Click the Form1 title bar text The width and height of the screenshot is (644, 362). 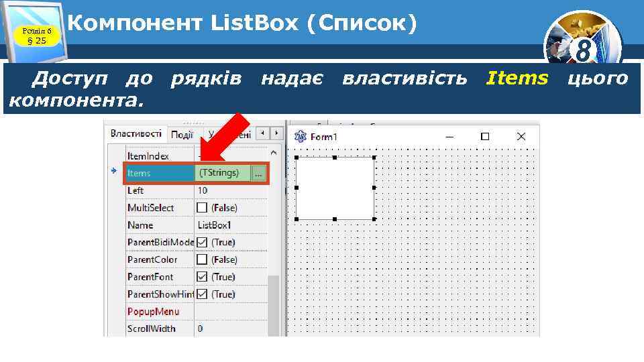pyautogui.click(x=323, y=137)
